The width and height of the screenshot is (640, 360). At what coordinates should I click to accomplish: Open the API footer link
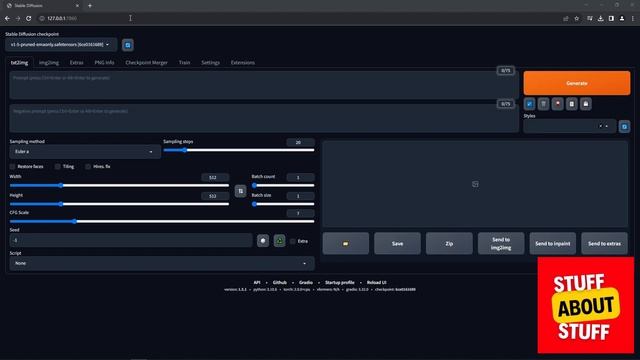pos(257,282)
